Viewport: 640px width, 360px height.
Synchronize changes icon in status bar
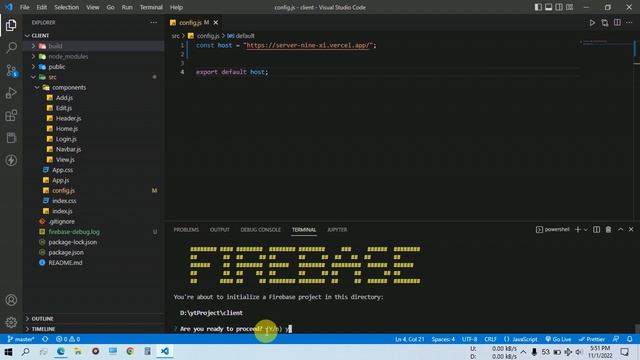pyautogui.click(x=45, y=339)
